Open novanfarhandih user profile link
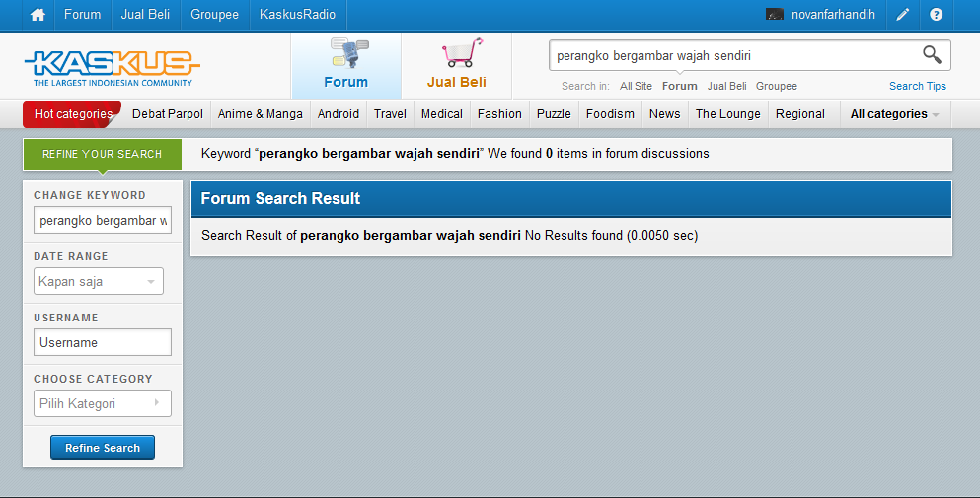980x498 pixels. coord(833,15)
